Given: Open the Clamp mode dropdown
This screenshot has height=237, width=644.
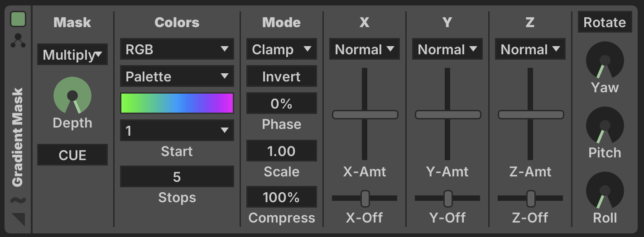Looking at the screenshot, I should click(x=281, y=49).
